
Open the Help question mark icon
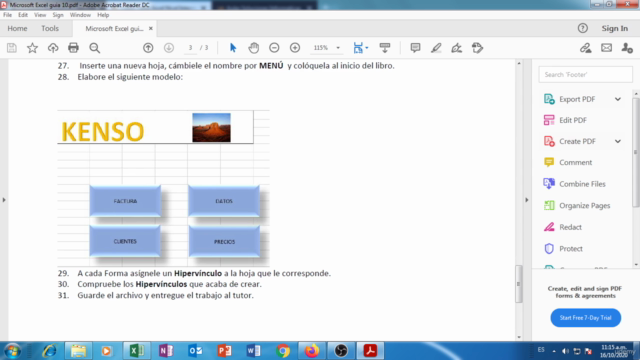coord(583,28)
